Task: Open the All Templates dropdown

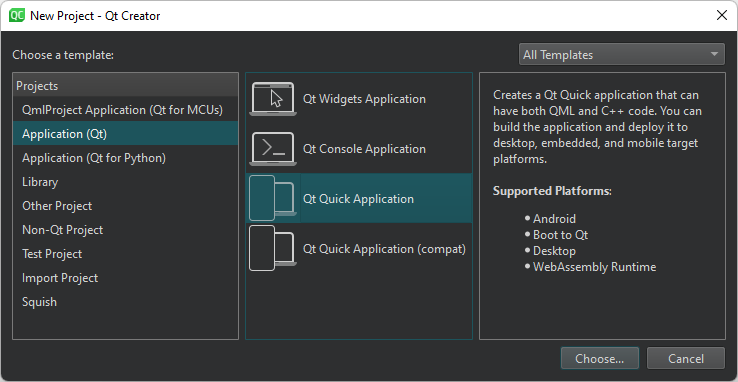Action: [x=622, y=55]
